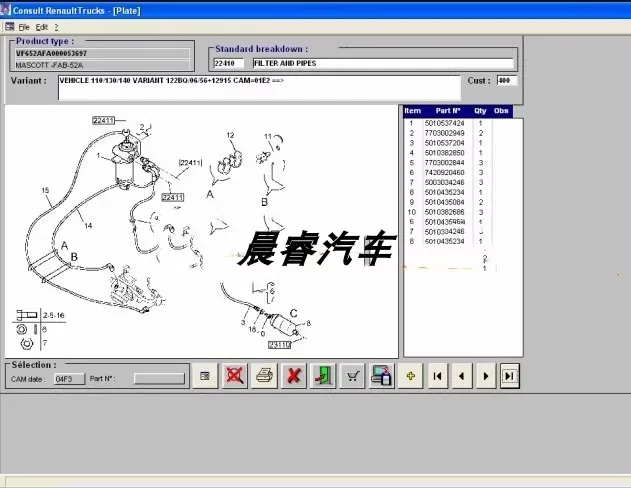Click callout number 11 on the diagram
This screenshot has width=631, height=488.
(x=268, y=136)
